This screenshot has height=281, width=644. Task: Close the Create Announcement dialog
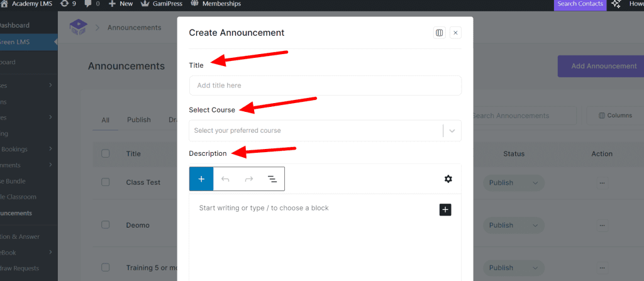click(x=455, y=33)
